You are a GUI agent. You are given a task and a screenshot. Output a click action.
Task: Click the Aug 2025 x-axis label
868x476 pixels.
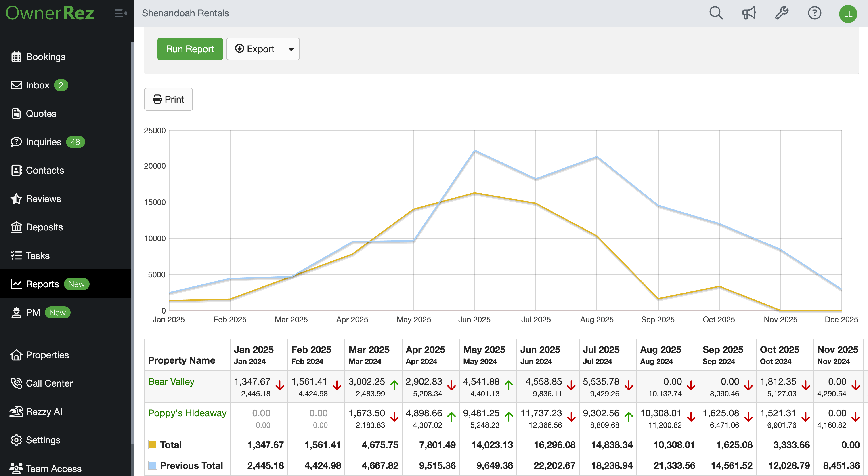click(x=597, y=319)
